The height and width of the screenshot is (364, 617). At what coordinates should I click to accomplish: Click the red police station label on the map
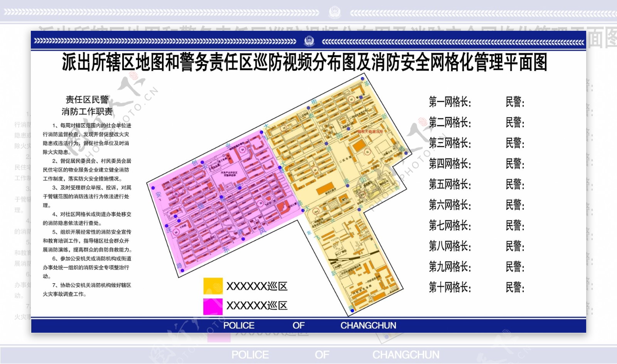370,131
